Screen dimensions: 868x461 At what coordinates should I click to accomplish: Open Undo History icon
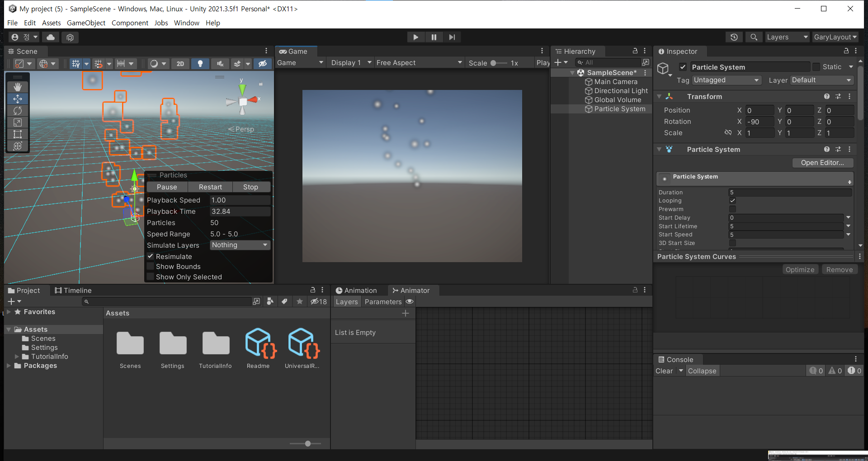pos(734,37)
